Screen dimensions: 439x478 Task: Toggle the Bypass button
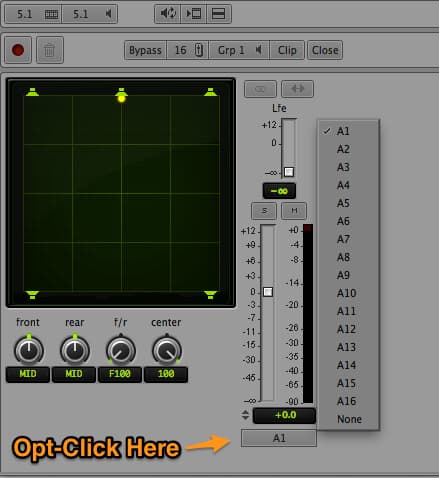click(x=145, y=50)
